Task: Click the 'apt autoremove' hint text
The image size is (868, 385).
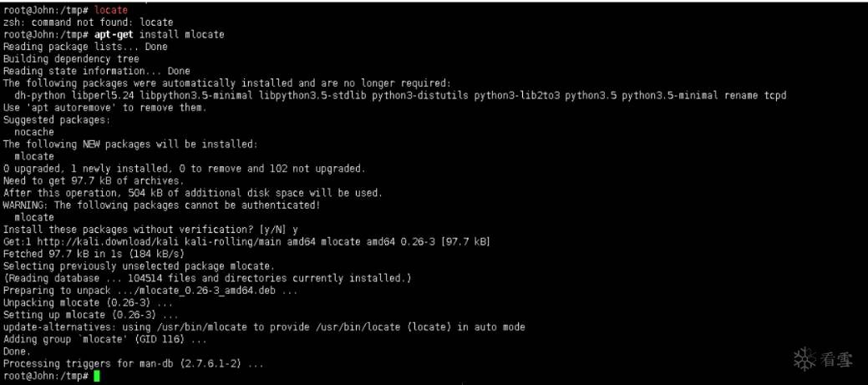Action: tap(84, 108)
